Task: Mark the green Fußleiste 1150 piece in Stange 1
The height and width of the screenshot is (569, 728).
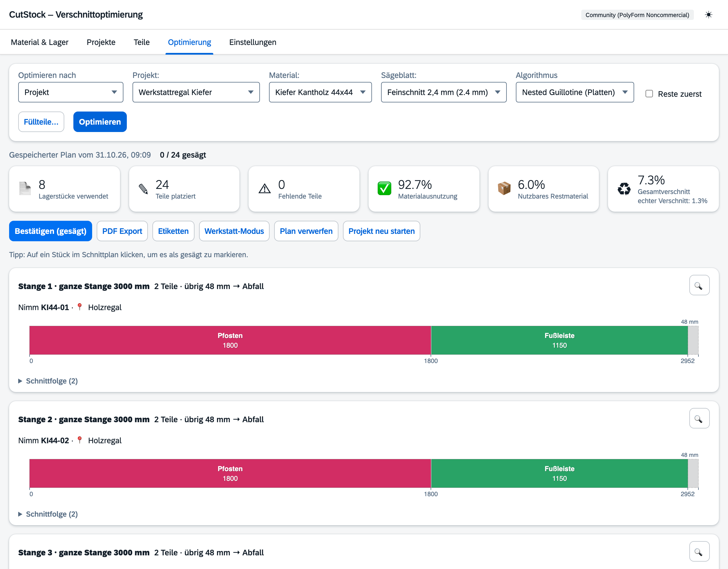Action: click(559, 340)
